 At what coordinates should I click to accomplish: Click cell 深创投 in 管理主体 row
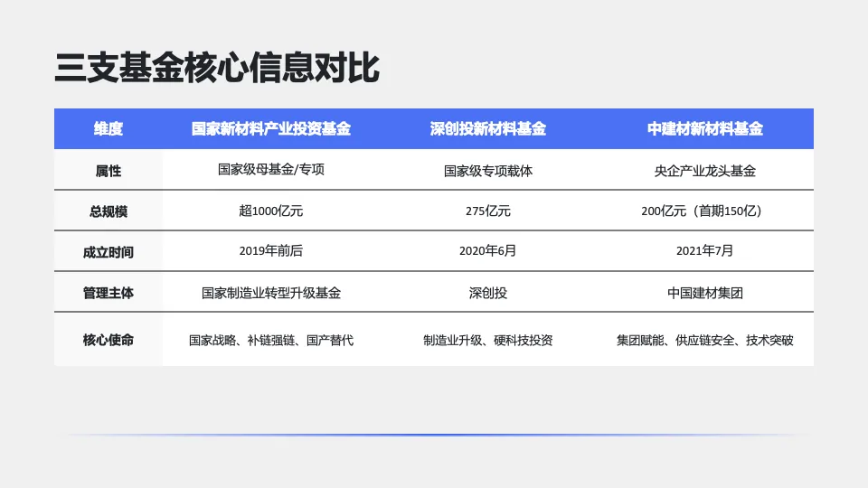pyautogui.click(x=488, y=292)
